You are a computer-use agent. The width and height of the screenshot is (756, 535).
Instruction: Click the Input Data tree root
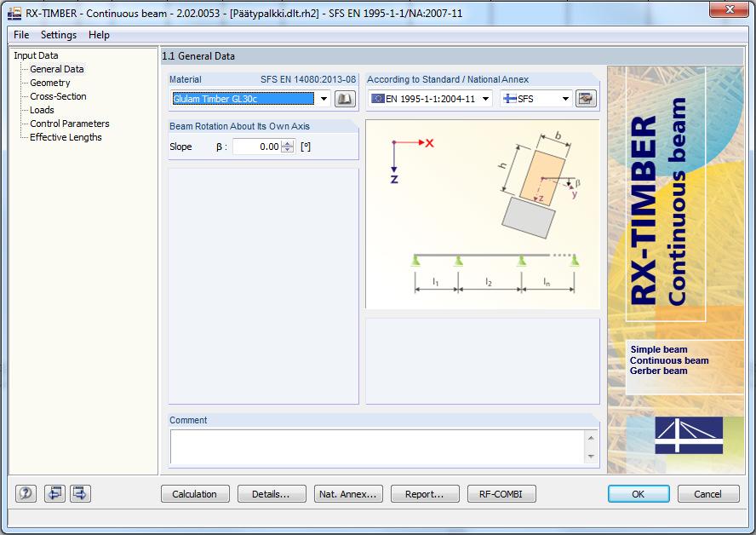coord(36,55)
